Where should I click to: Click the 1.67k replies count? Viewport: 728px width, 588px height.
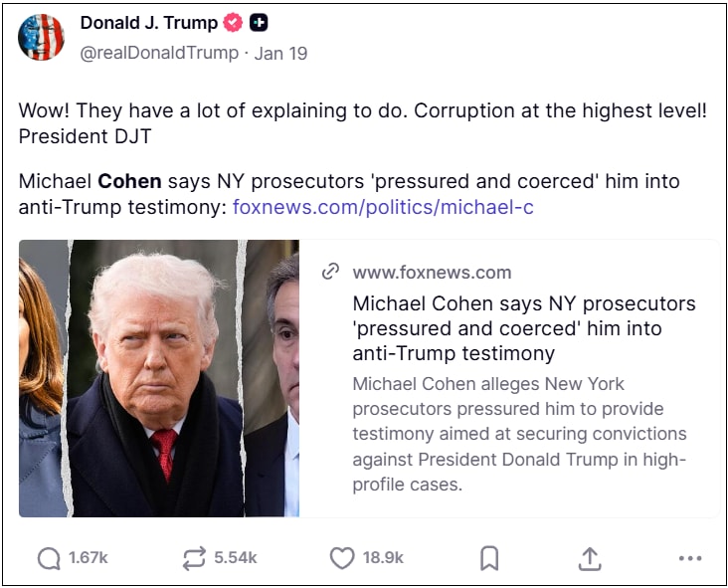(x=88, y=558)
